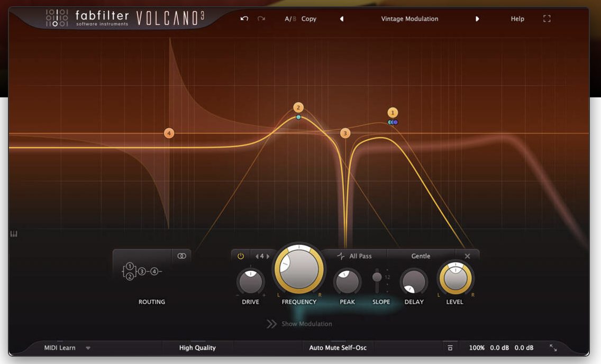The image size is (601, 364).
Task: Toggle the A/B comparison switch
Action: point(290,19)
